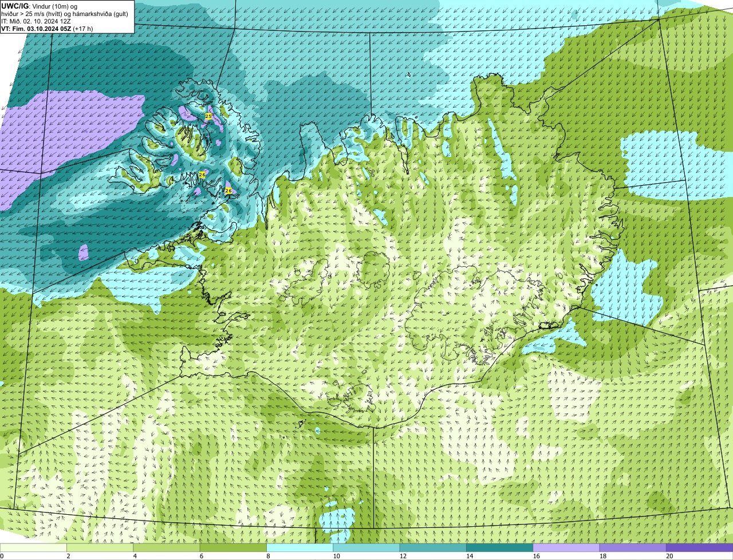Click the yellow 25 gust marker
The height and width of the screenshot is (560, 733).
click(x=208, y=116)
